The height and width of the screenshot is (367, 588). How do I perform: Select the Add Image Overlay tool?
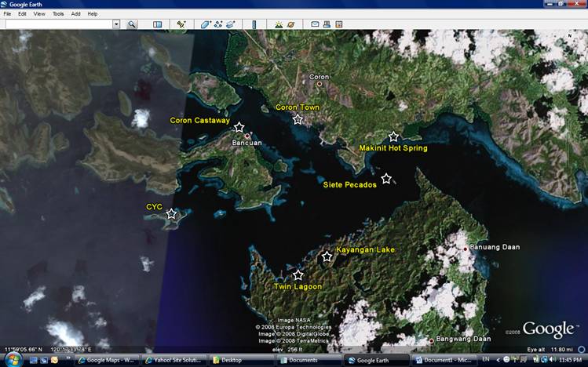click(230, 24)
